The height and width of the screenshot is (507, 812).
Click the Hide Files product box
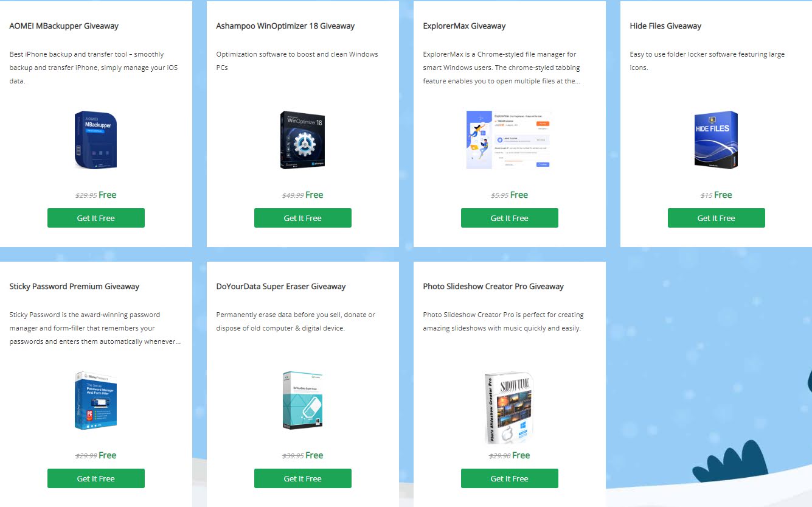coord(716,140)
